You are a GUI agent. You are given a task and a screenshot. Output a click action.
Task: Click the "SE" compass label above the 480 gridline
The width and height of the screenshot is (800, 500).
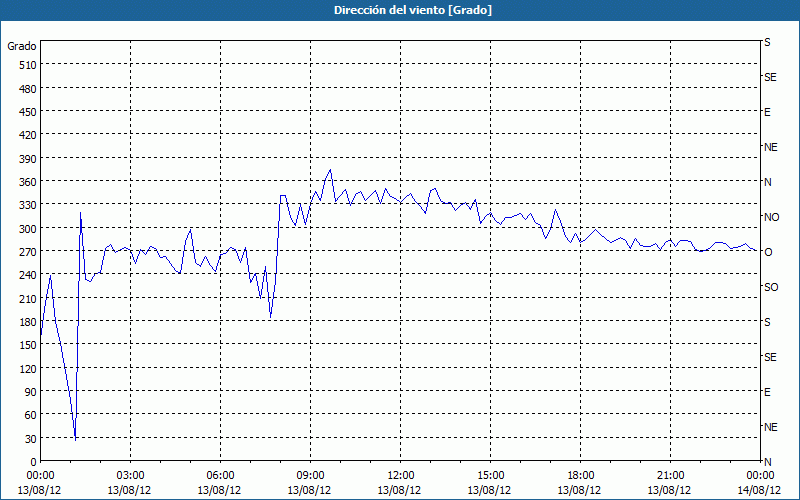pyautogui.click(x=770, y=77)
